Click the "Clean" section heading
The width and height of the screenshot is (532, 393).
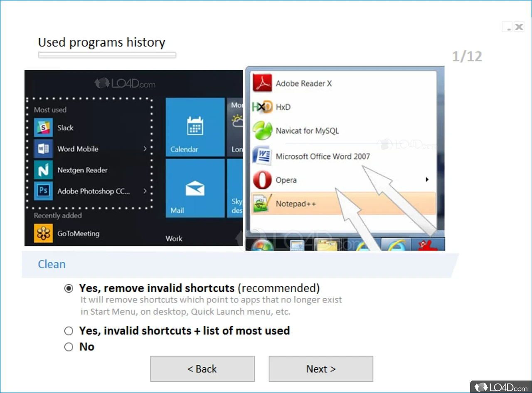pos(52,264)
